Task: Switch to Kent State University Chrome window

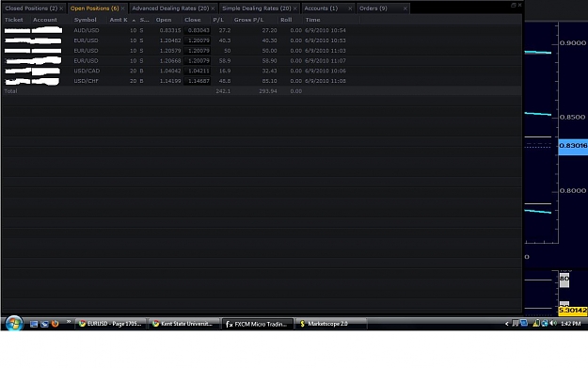Action: [x=183, y=324]
